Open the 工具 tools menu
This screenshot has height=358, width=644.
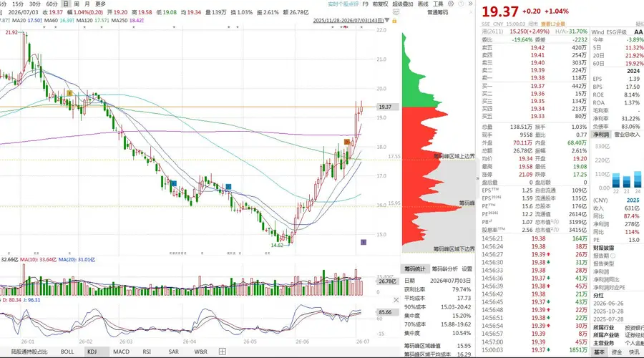pos(438,4)
